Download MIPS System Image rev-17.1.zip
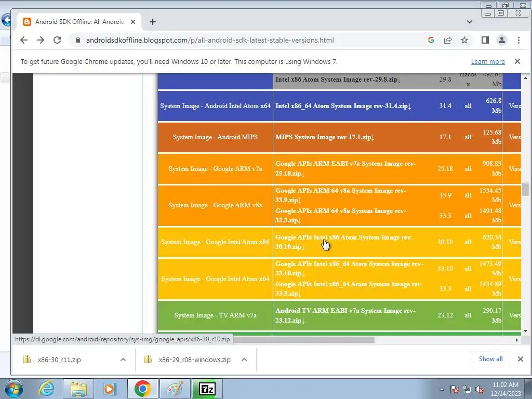The image size is (532, 399). pos(325,137)
